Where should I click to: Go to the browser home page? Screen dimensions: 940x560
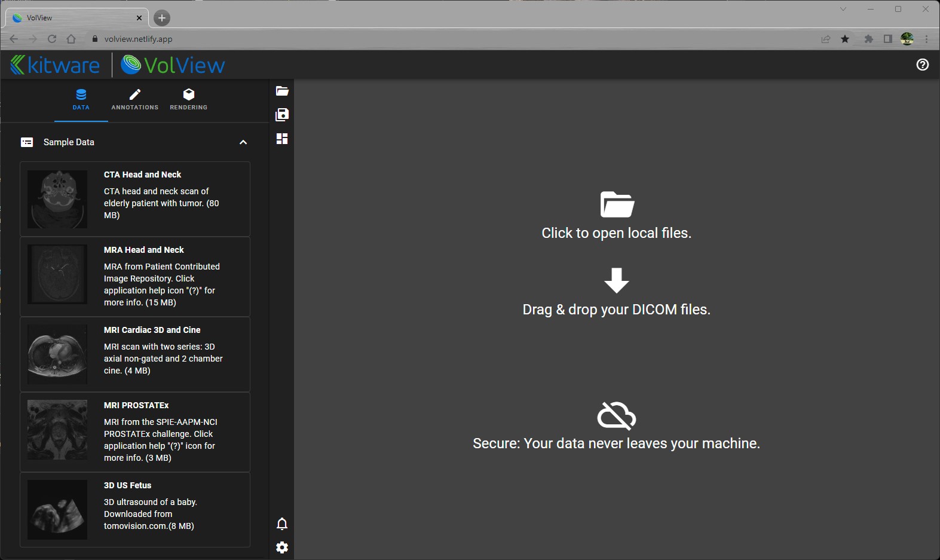click(x=71, y=39)
